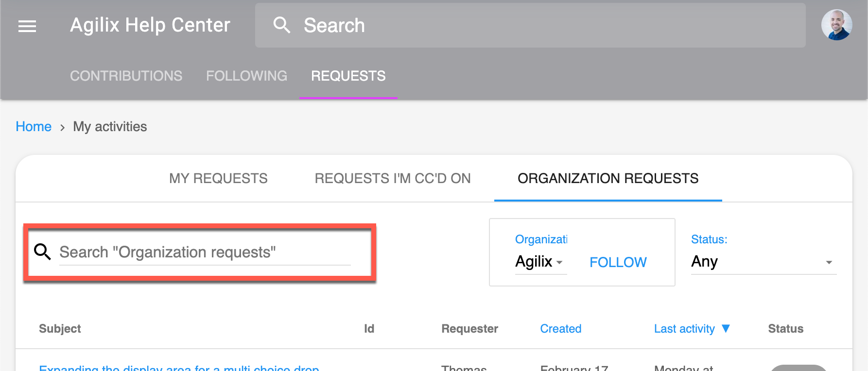
Task: Switch to the Contributions tab
Action: 126,76
